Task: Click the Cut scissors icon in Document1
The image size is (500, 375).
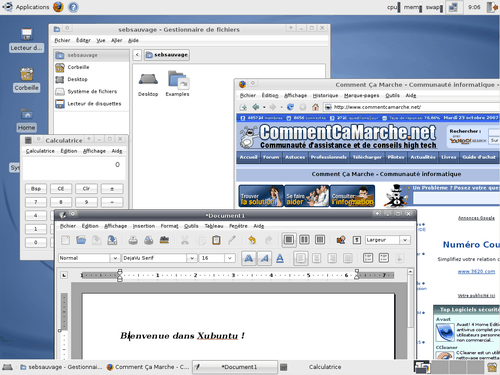Action: [x=185, y=240]
